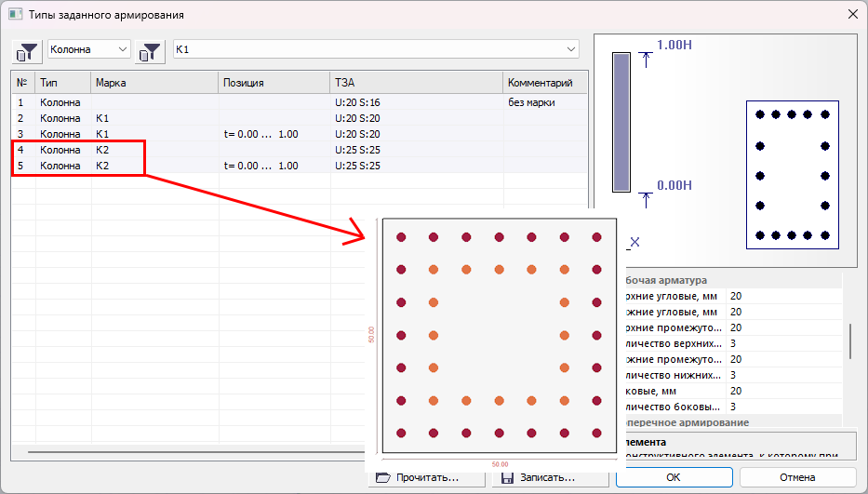The height and width of the screenshot is (494, 868).
Task: Close the Типы заданного армирования dialog
Action: tap(852, 15)
